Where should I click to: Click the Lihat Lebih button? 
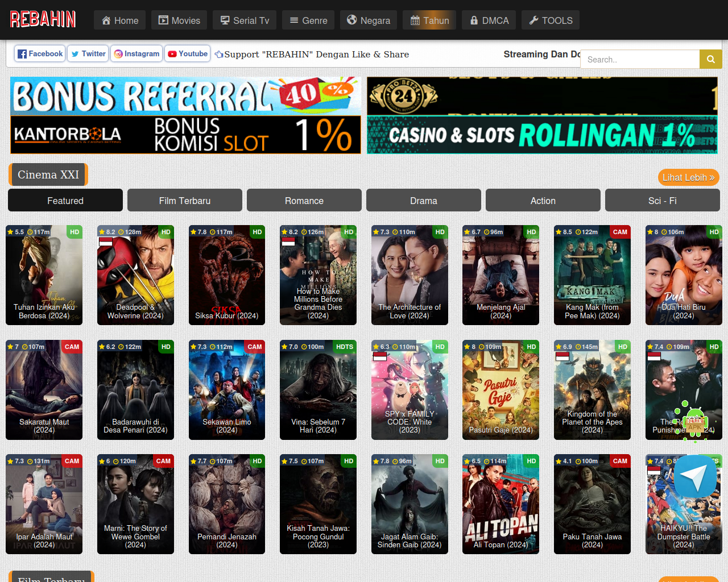[x=688, y=177]
